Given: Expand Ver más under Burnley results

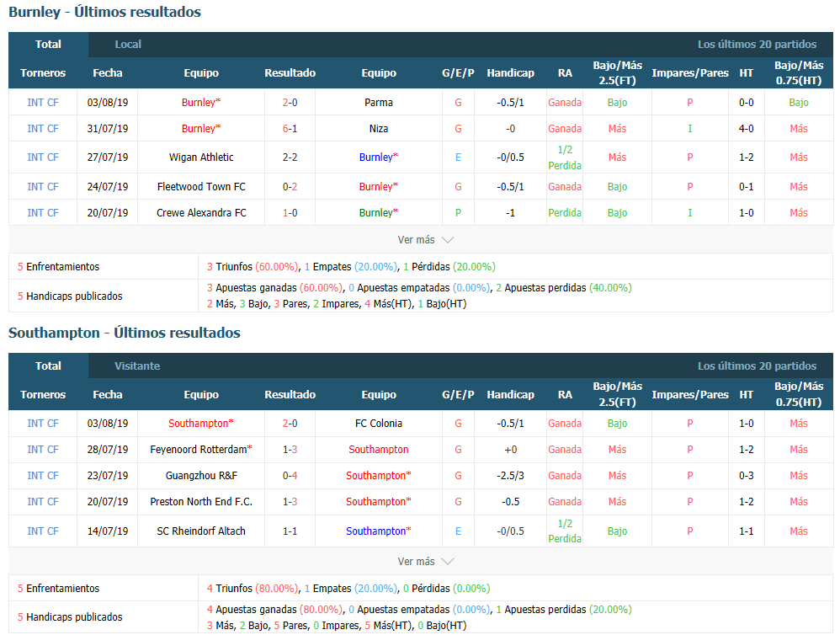Looking at the screenshot, I should click(x=425, y=239).
